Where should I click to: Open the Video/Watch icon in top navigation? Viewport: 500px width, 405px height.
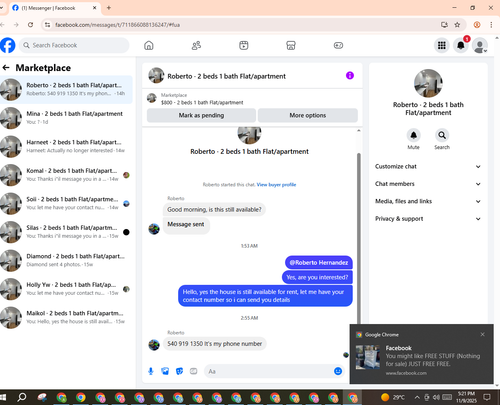[x=244, y=45]
